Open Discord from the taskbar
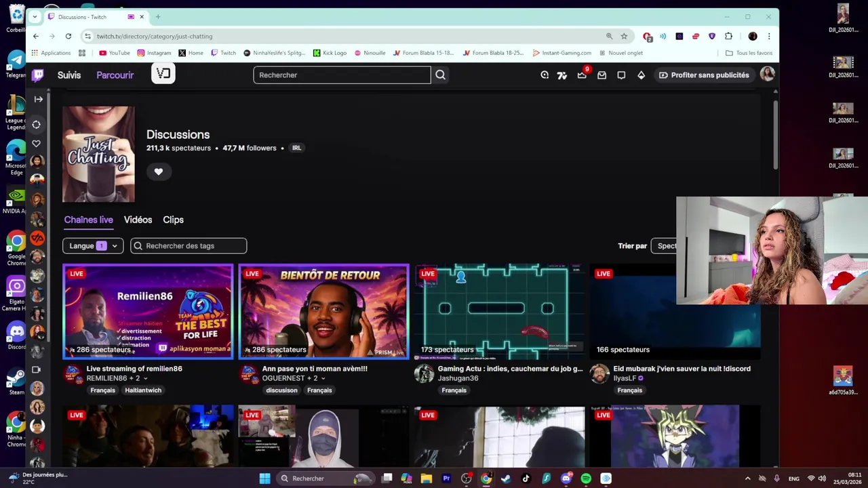This screenshot has width=868, height=488. click(x=566, y=479)
